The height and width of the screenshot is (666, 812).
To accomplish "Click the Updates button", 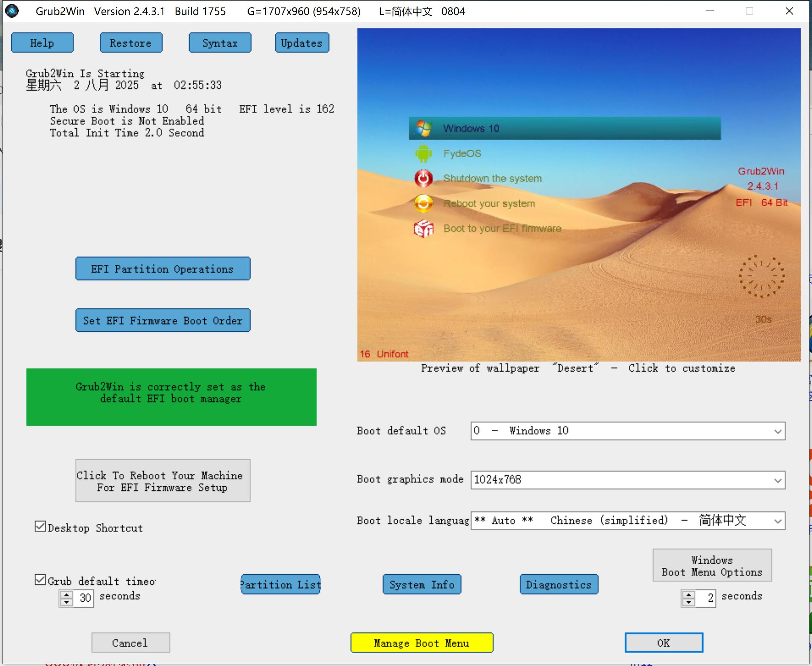I will coord(302,42).
